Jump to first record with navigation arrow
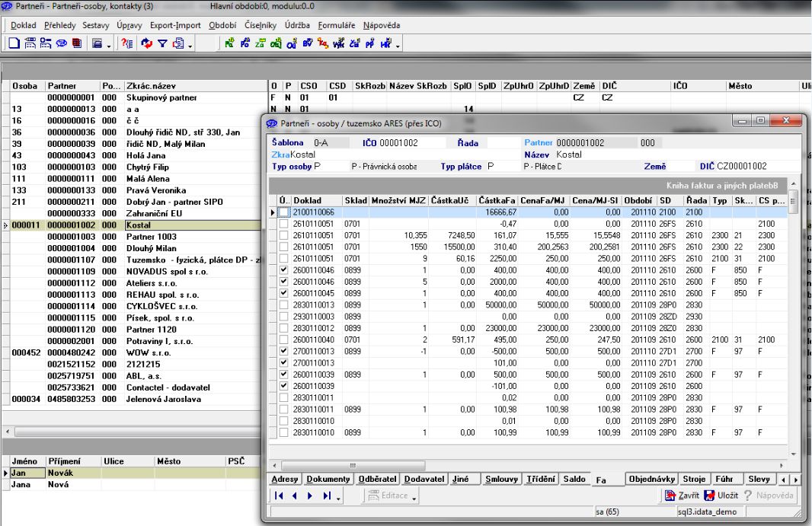Viewport: 812px width, 526px height. click(x=280, y=496)
